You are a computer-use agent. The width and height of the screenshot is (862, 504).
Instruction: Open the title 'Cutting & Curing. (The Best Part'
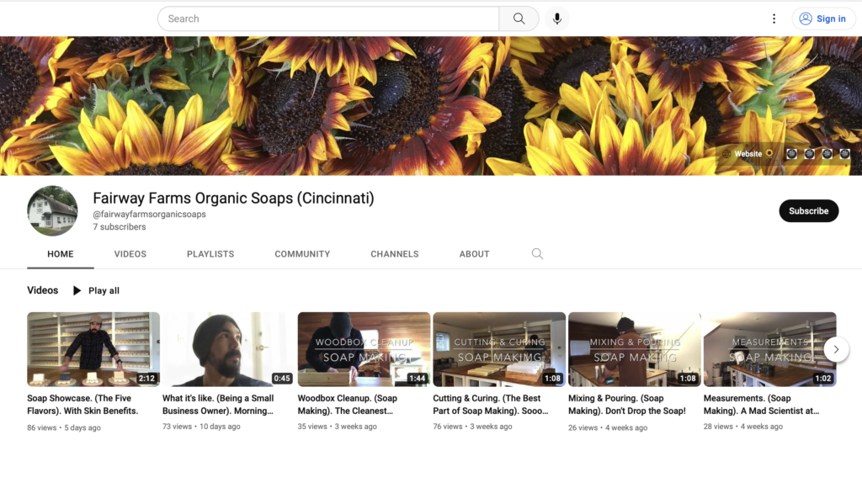(x=491, y=405)
